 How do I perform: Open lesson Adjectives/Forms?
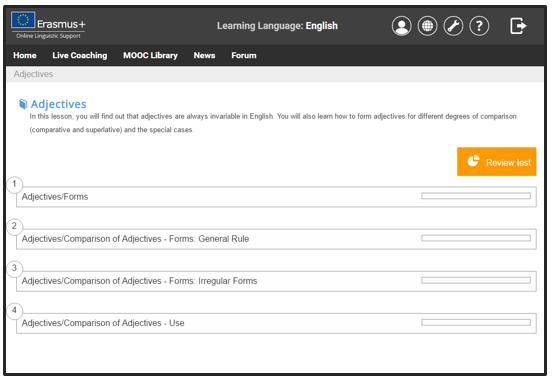coord(276,197)
